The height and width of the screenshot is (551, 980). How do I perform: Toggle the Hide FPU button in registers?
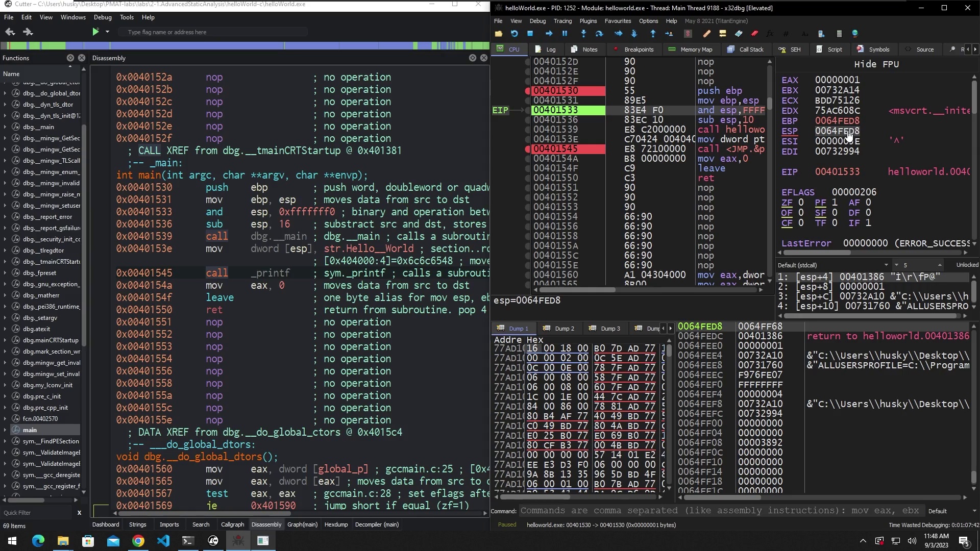(876, 64)
